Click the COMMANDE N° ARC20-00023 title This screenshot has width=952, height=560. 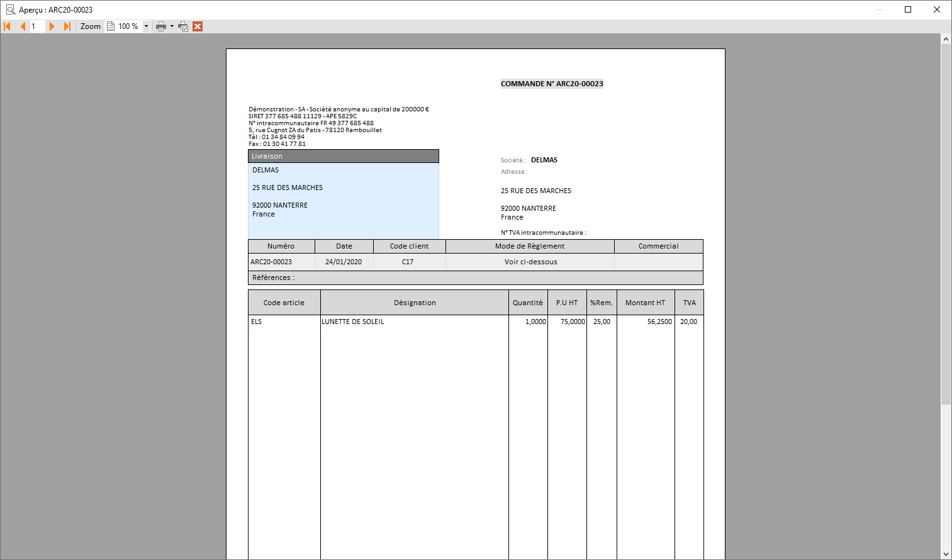pyautogui.click(x=552, y=84)
